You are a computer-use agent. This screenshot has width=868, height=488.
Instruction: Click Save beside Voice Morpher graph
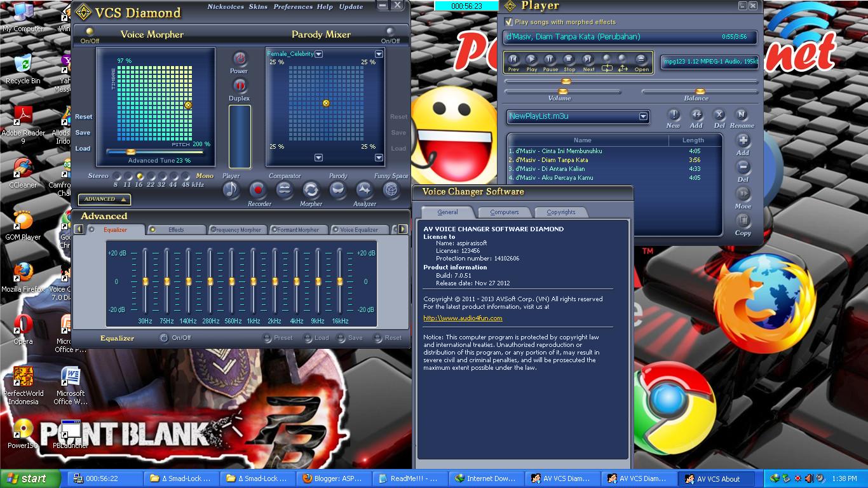(x=83, y=133)
